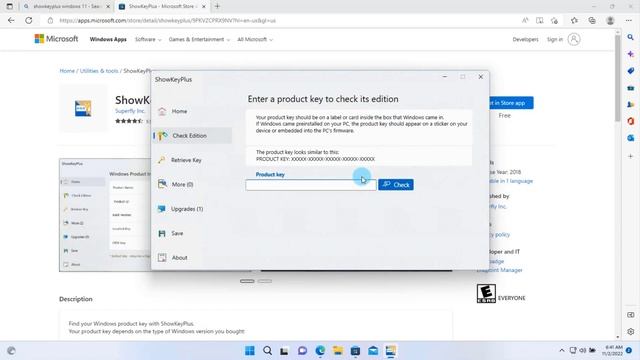Select ShowKeyPlus - Microsoft Store tab
The width and height of the screenshot is (640, 360).
coord(162,7)
